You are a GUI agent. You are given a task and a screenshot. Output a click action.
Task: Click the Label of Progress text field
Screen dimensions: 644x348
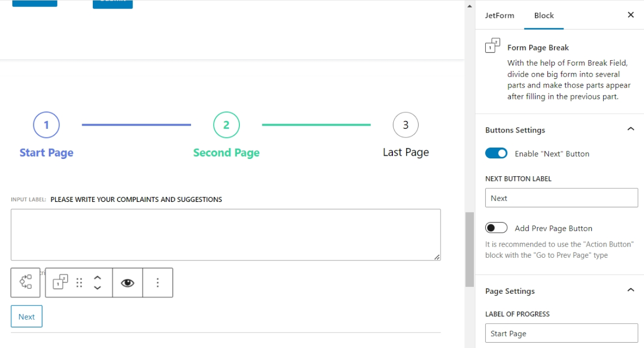click(x=561, y=333)
